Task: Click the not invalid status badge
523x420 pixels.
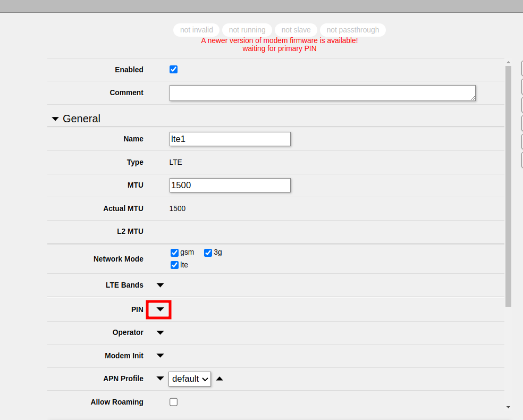Action: tap(197, 30)
